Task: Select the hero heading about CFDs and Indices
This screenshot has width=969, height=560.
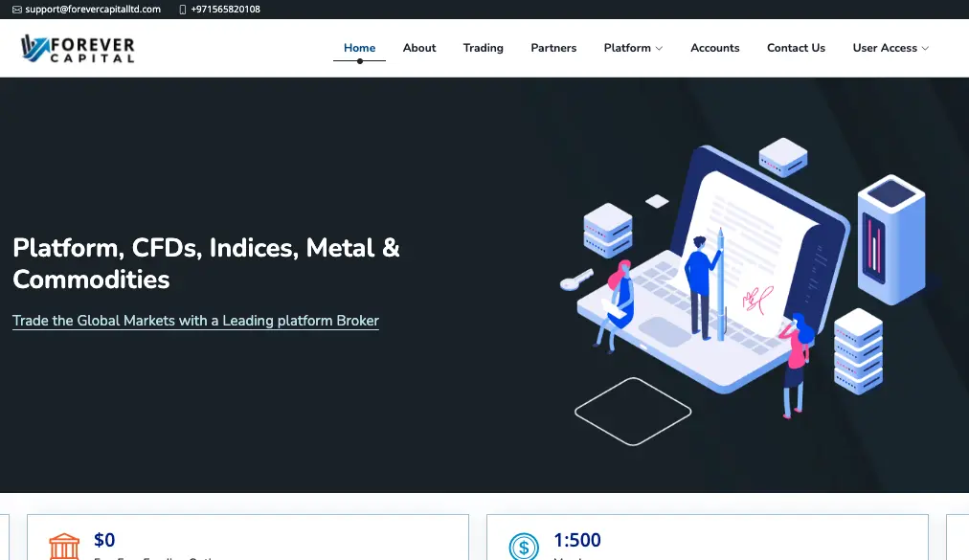Action: coord(206,263)
